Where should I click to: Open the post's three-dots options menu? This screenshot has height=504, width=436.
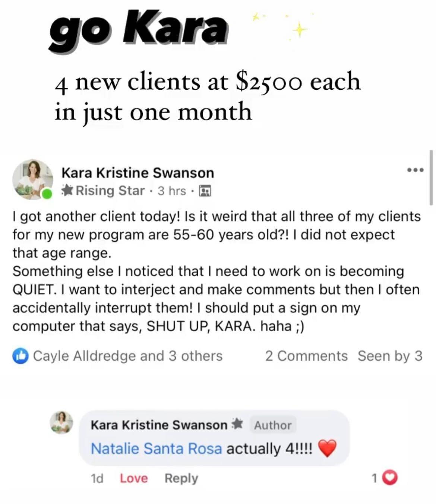click(x=415, y=170)
